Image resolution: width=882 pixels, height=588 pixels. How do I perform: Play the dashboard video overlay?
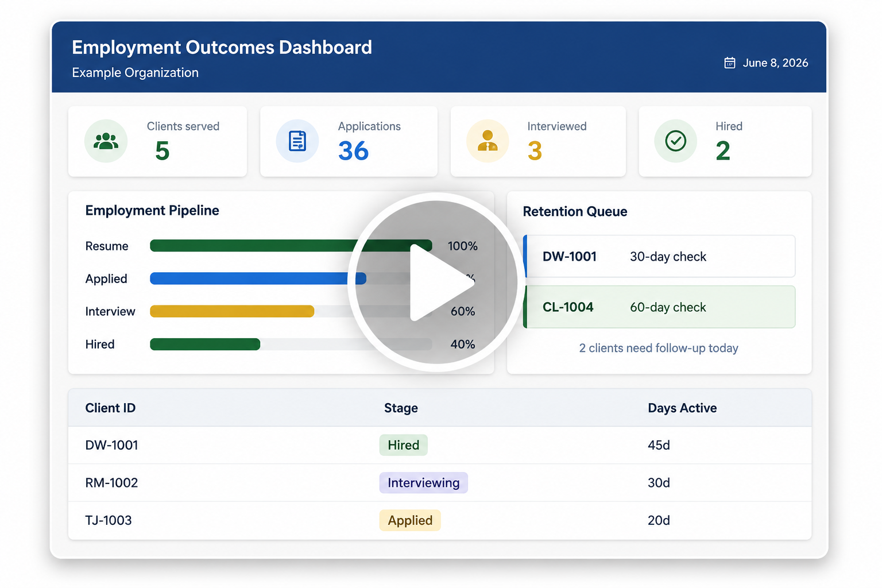pos(435,282)
